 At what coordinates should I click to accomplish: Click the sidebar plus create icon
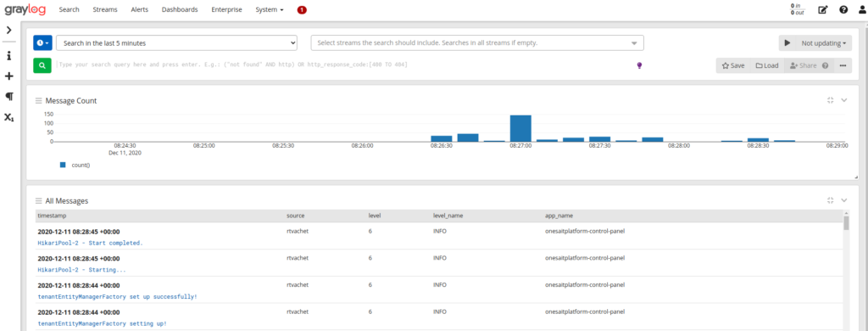[8, 76]
